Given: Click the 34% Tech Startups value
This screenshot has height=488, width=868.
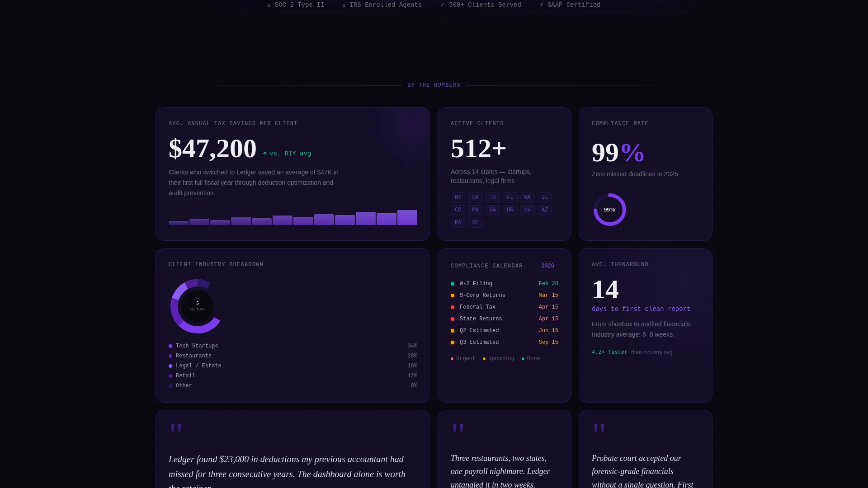Looking at the screenshot, I should (x=412, y=346).
